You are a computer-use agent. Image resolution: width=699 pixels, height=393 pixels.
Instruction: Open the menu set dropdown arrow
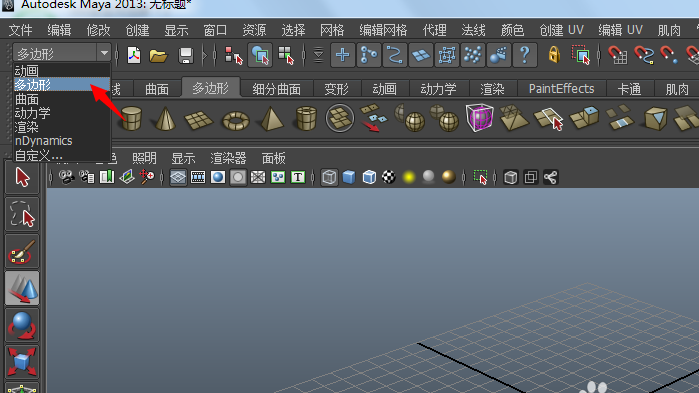(104, 53)
